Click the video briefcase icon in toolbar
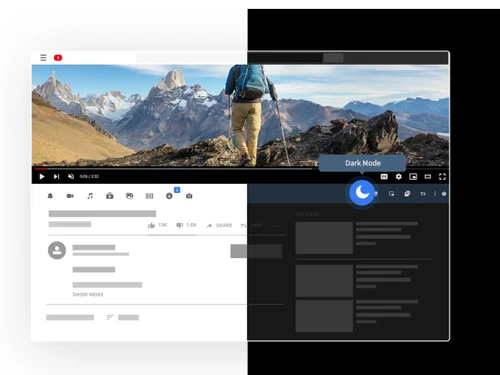This screenshot has height=375, width=500. (110, 196)
